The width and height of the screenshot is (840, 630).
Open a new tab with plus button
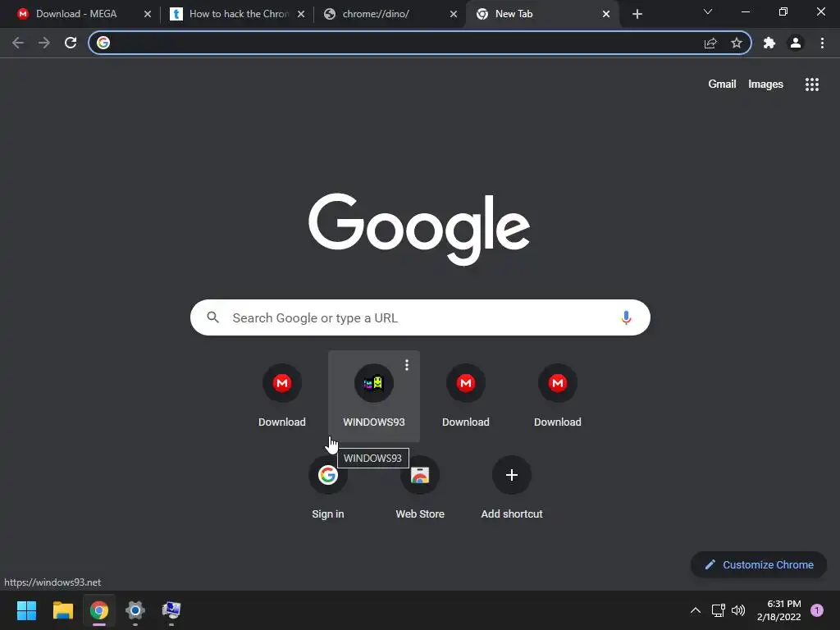(x=637, y=14)
